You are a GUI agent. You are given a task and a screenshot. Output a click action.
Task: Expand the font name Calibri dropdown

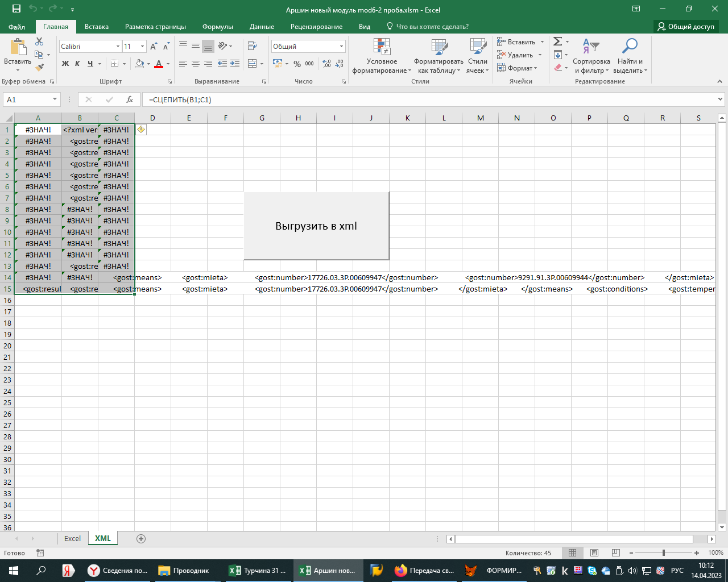click(118, 47)
